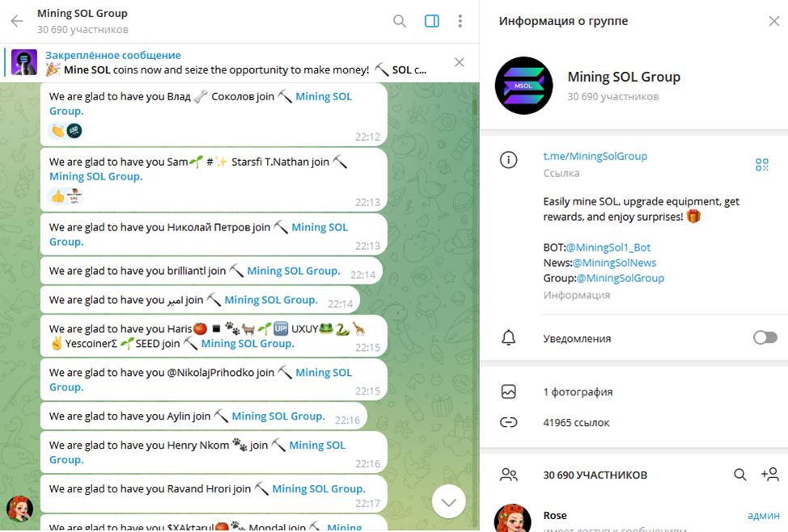The image size is (788, 532).
Task: Click the chain link icon
Action: (x=509, y=422)
